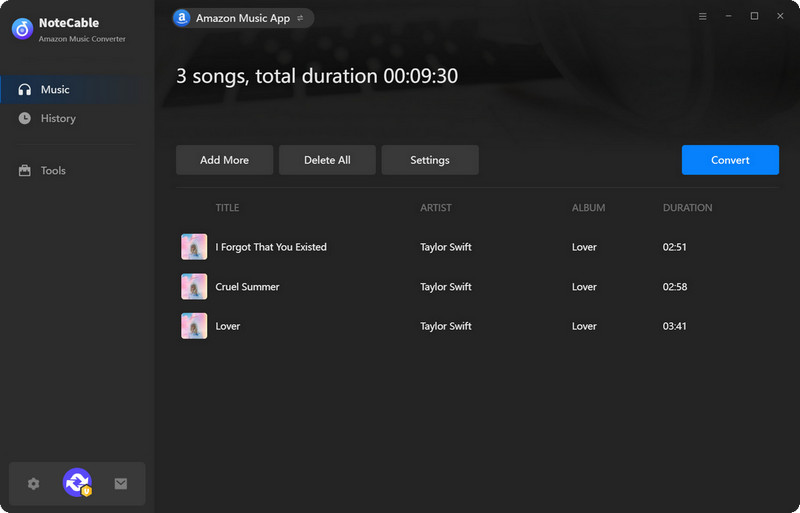Start conversion with the Convert button
This screenshot has width=800, height=513.
[x=730, y=160]
